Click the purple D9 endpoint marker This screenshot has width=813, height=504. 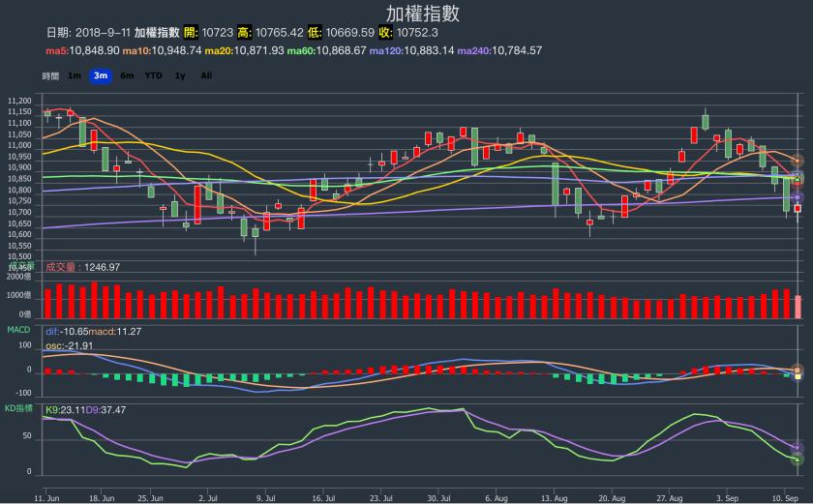tap(798, 448)
